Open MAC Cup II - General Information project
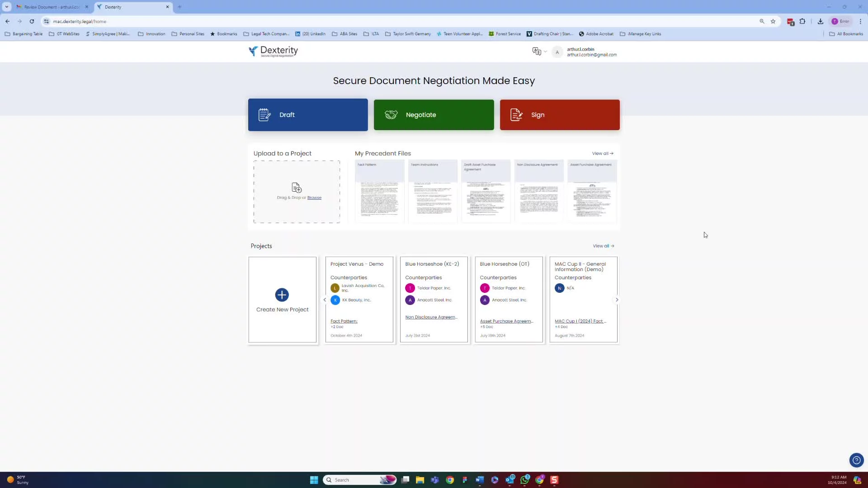Screen dimensions: 868x488 [x=580, y=267]
